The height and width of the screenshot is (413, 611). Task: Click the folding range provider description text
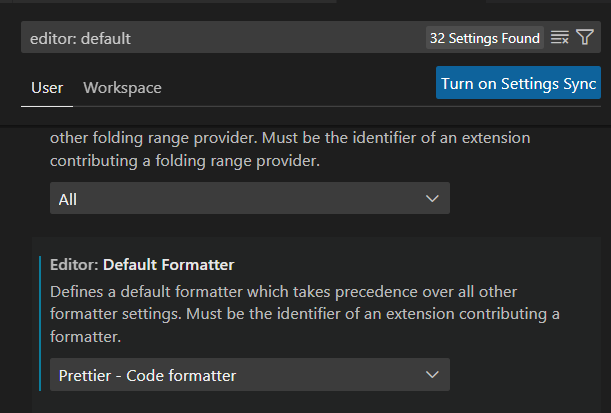(x=290, y=149)
